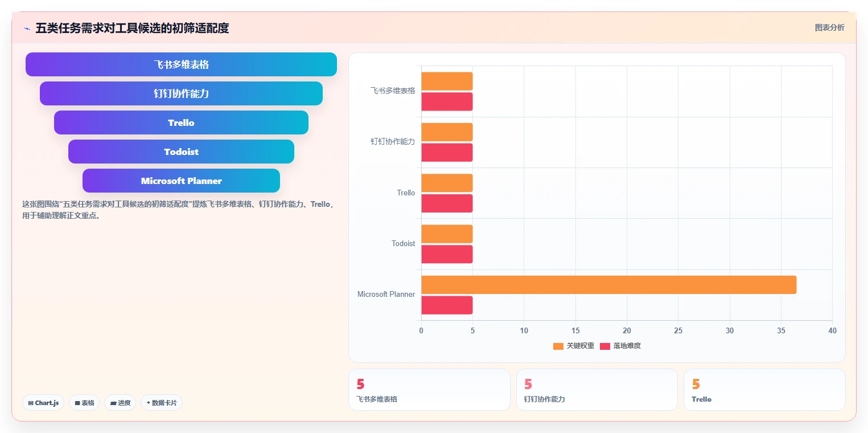
Task: Click the orange Todoist chart bar
Action: tap(447, 234)
